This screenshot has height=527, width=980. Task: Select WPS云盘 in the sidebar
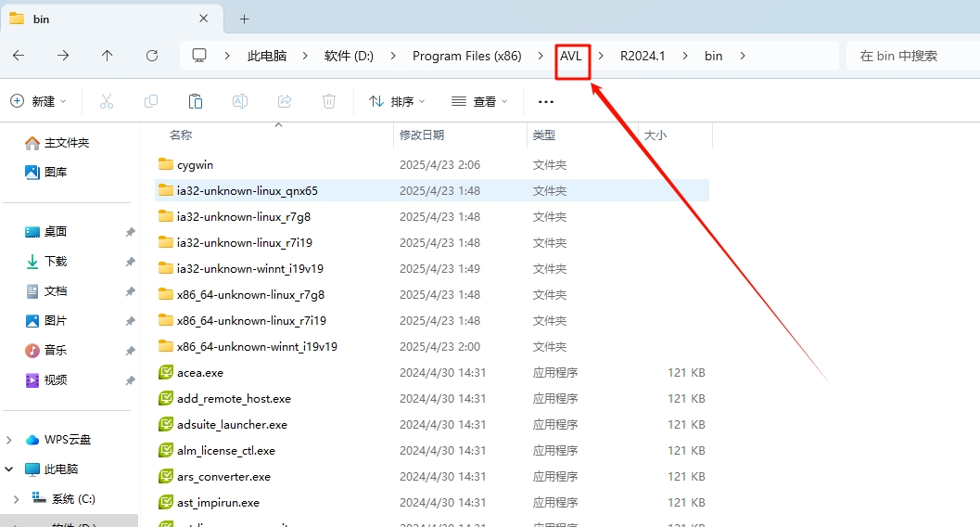58,440
